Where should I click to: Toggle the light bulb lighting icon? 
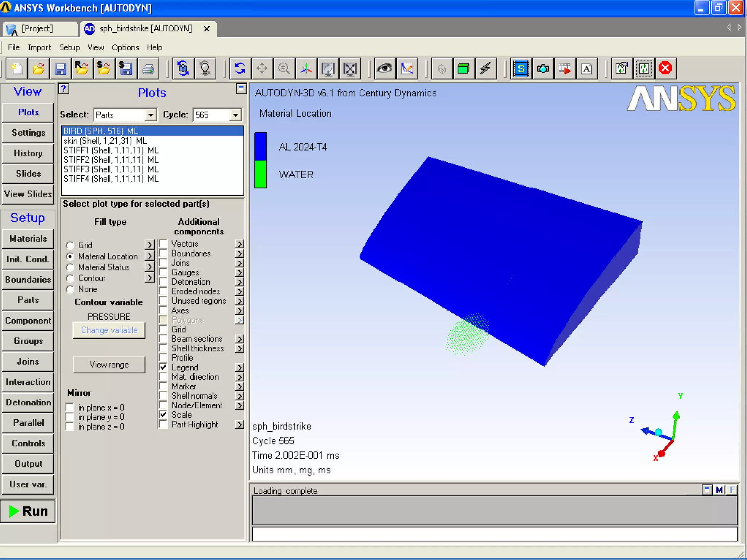pos(205,69)
